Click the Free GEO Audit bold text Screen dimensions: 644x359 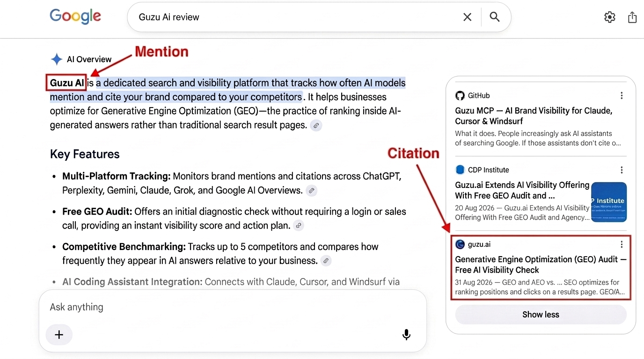(97, 211)
